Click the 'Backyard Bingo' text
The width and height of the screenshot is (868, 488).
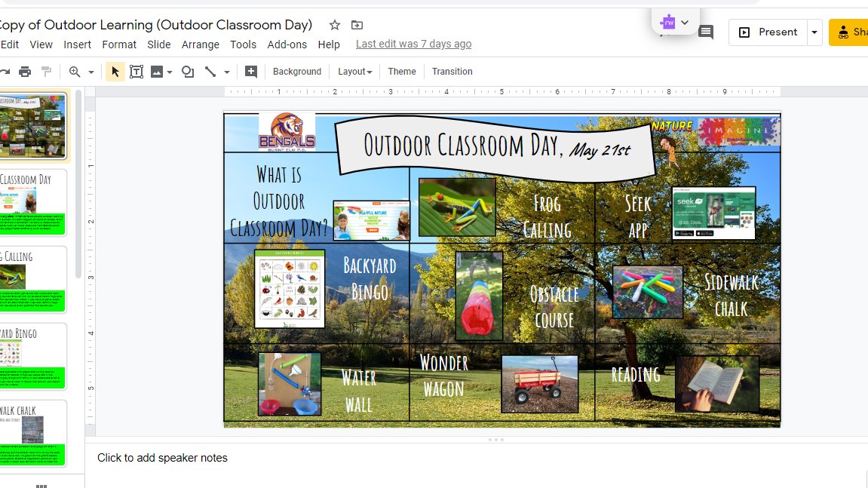pos(370,278)
